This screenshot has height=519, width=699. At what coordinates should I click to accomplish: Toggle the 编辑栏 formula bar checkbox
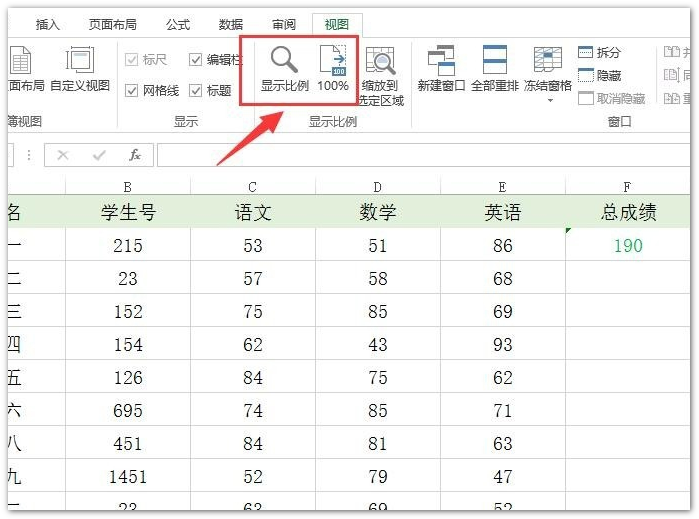tap(195, 59)
